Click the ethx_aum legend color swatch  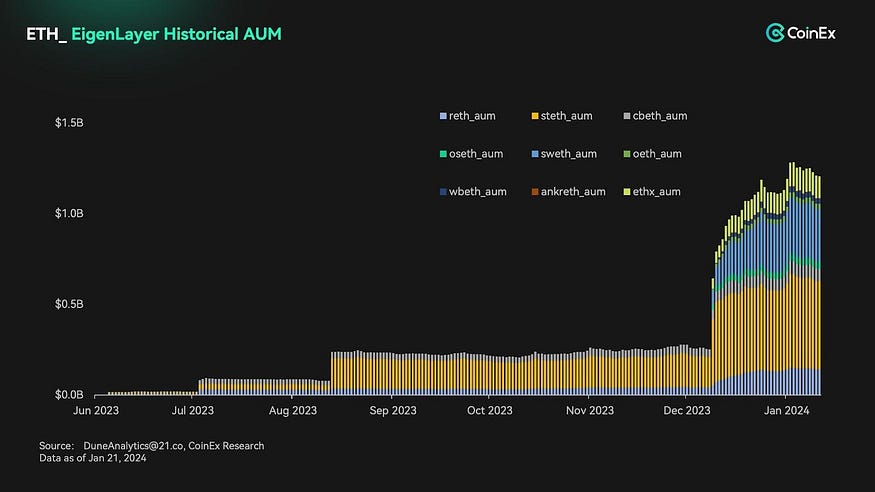[x=627, y=192]
